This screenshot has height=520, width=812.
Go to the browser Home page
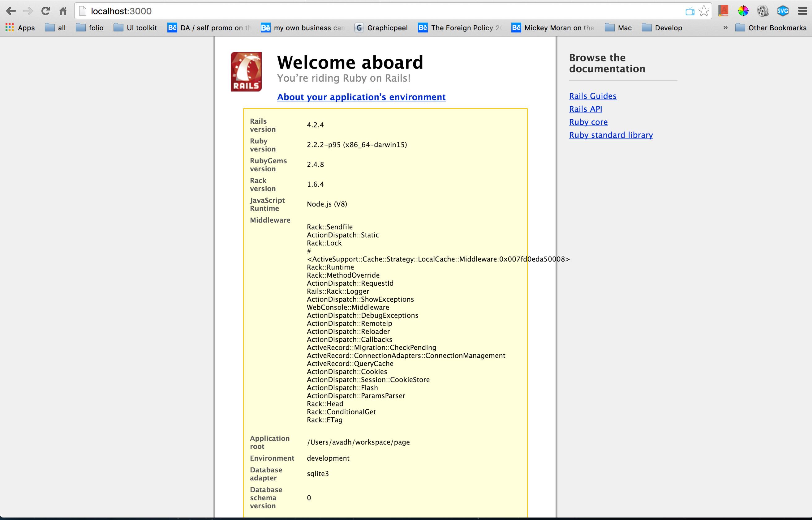click(63, 11)
